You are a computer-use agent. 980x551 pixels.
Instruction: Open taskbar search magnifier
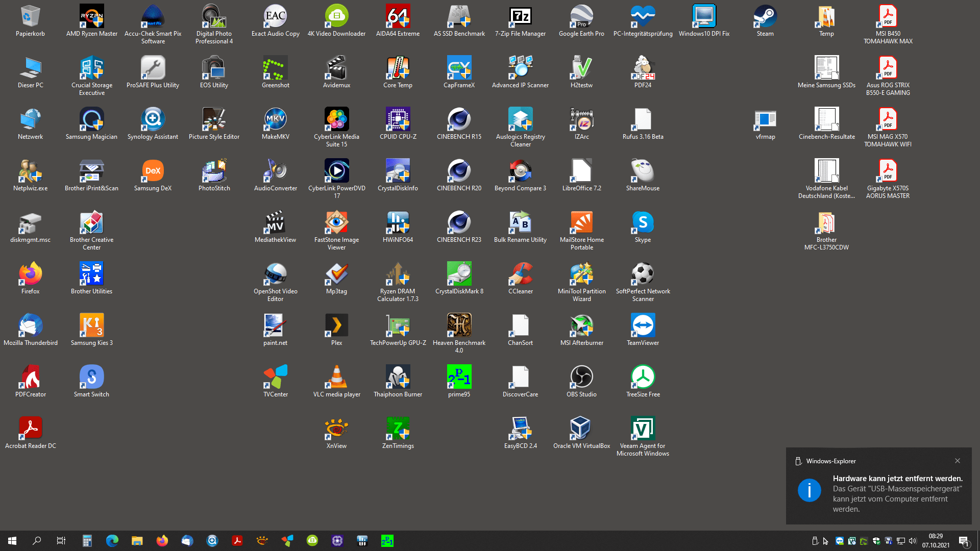coord(37,541)
